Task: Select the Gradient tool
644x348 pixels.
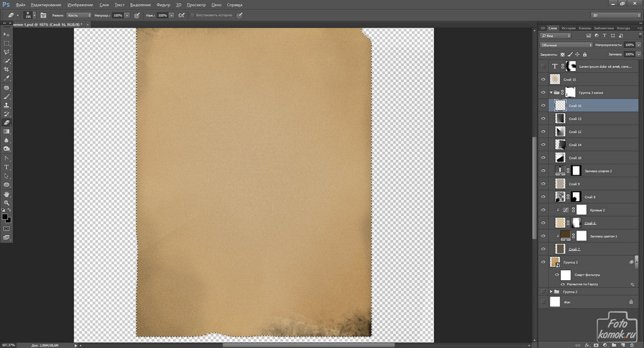Action: click(7, 131)
